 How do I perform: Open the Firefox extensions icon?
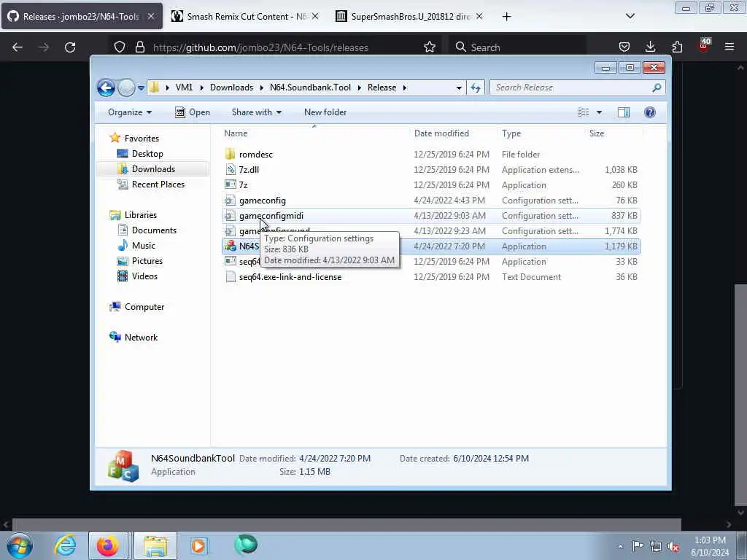pyautogui.click(x=677, y=47)
